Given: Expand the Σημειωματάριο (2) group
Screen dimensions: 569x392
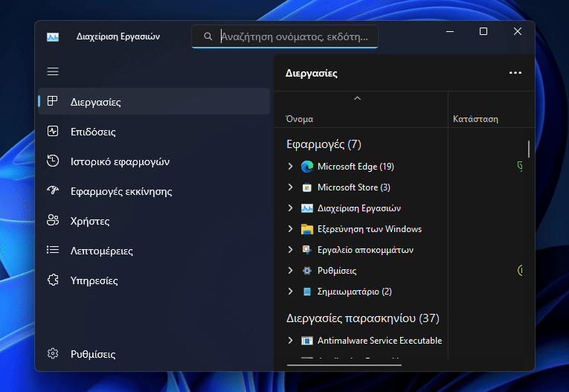Looking at the screenshot, I should 290,292.
